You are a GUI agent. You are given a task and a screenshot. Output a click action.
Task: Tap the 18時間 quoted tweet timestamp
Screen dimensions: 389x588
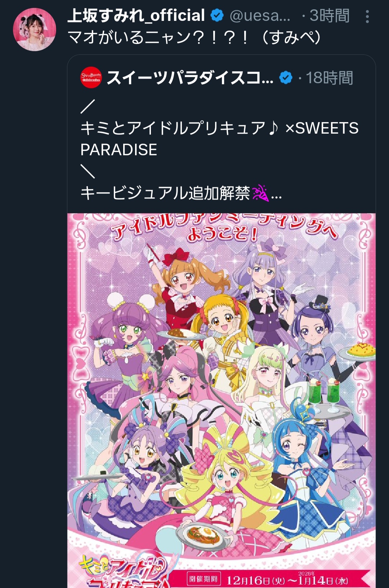[x=329, y=78]
